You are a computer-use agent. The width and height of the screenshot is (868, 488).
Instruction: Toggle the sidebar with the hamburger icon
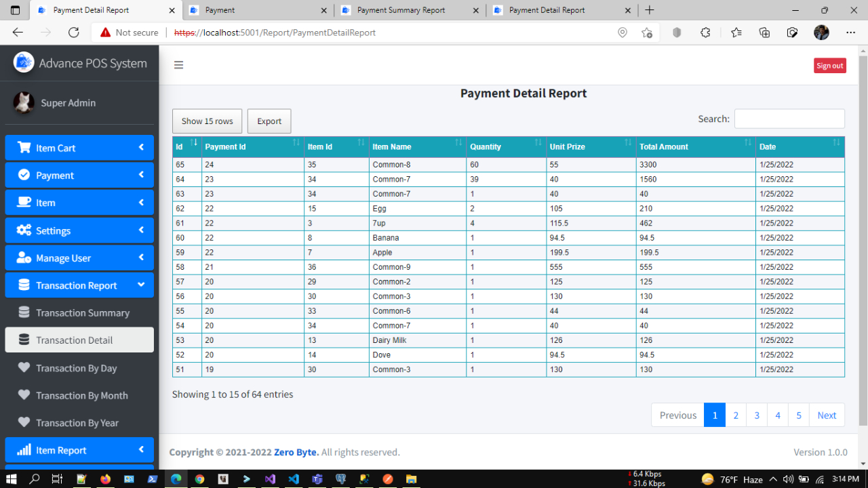[x=178, y=65]
